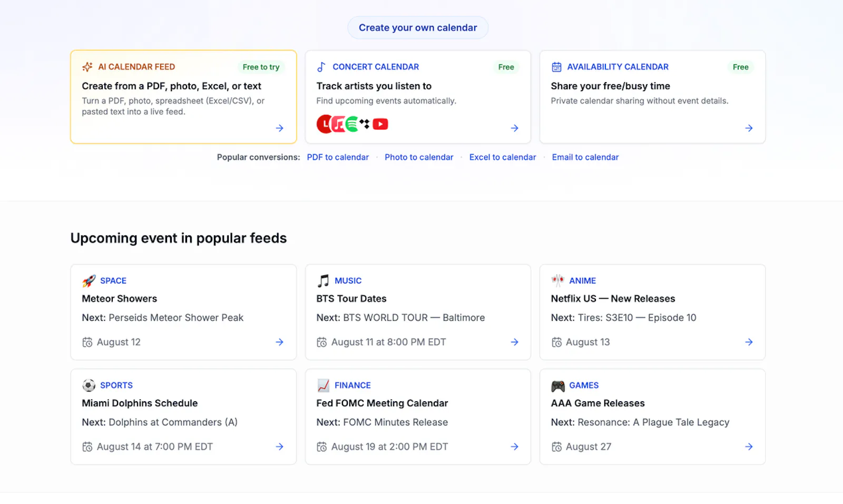The height and width of the screenshot is (504, 843).
Task: Click 'Private calendar sharing without event details.' text
Action: (640, 101)
